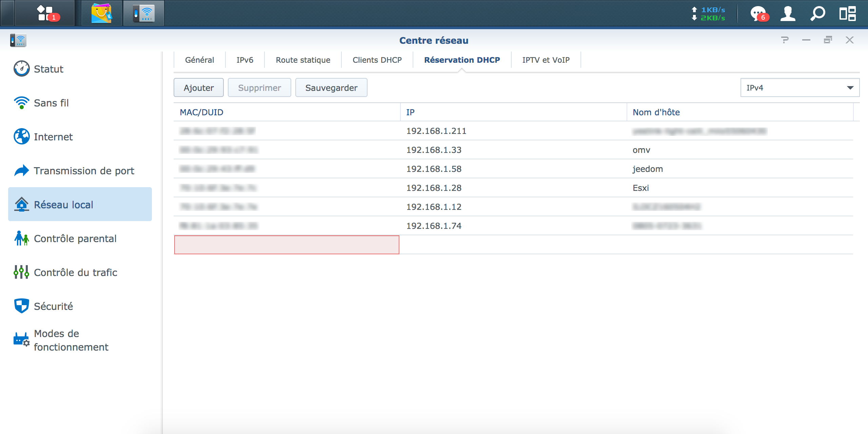Switch to the Général tab
Viewport: 868px width, 434px height.
point(199,60)
